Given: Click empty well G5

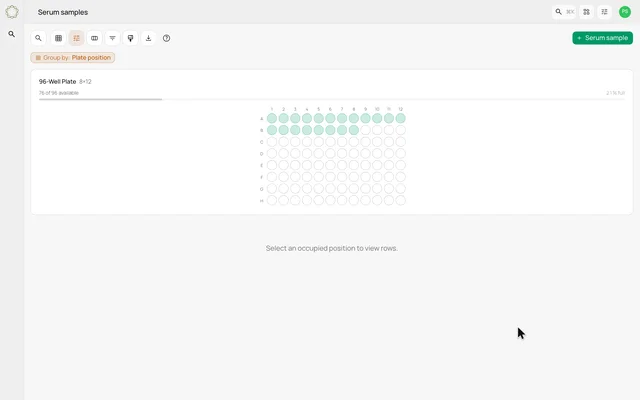Looking at the screenshot, I should [x=319, y=189].
